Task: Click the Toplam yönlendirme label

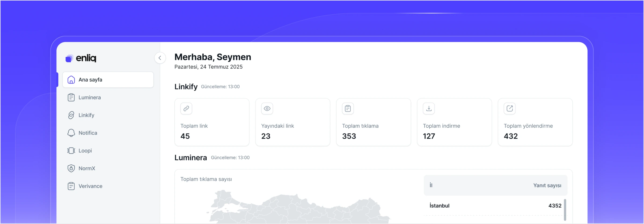Action: click(x=528, y=126)
